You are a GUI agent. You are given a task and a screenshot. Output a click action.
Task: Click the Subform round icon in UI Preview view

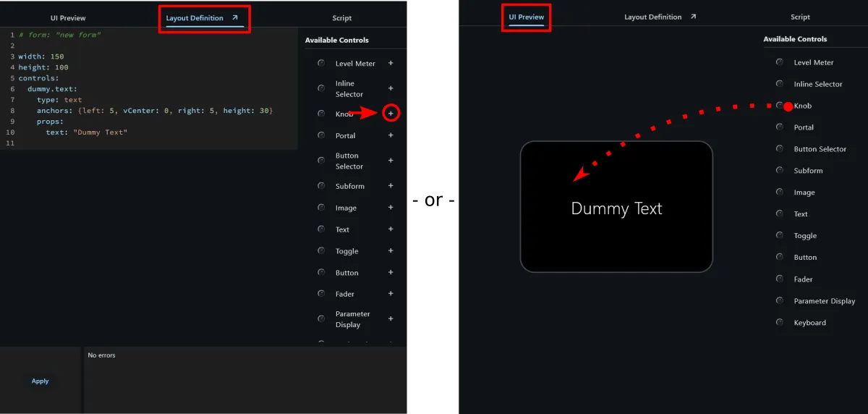[x=780, y=171]
